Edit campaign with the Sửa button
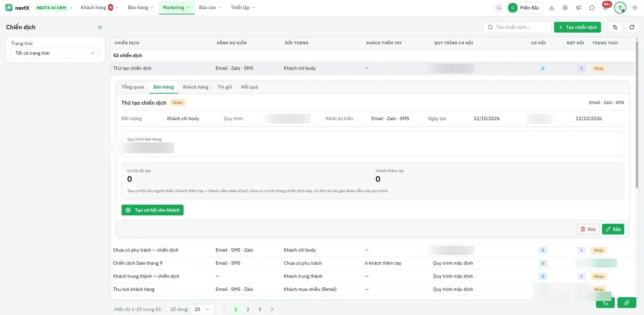644x315 pixels. pos(613,229)
